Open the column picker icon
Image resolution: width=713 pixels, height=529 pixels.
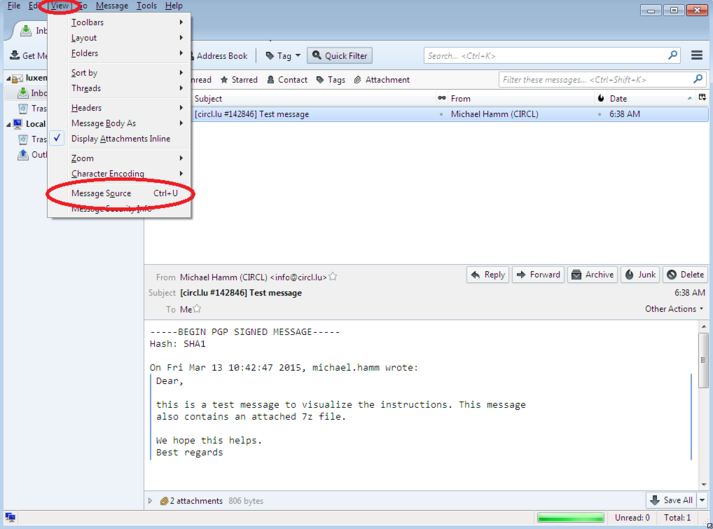pos(702,98)
